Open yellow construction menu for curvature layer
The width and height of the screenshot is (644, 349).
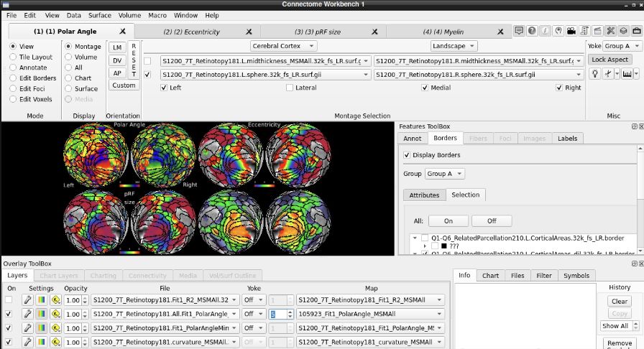pyautogui.click(x=55, y=342)
